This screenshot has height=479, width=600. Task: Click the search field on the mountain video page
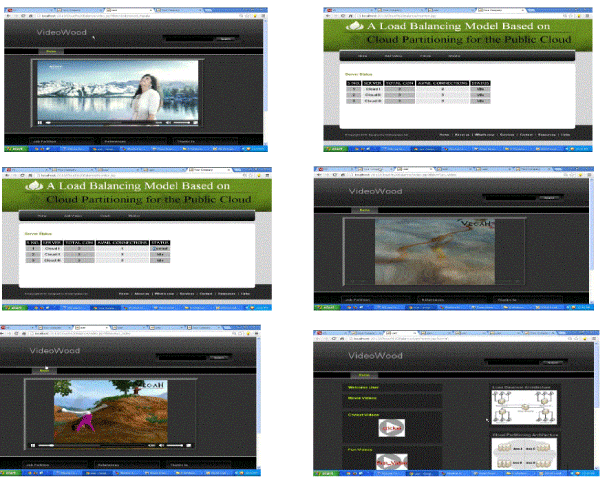(188, 39)
